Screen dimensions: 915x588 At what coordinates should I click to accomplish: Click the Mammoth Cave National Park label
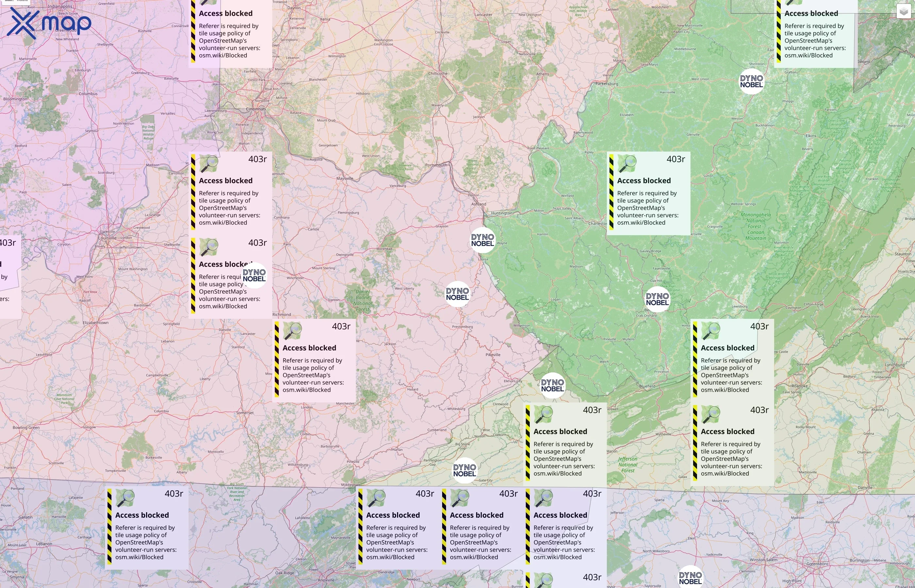[x=64, y=399]
